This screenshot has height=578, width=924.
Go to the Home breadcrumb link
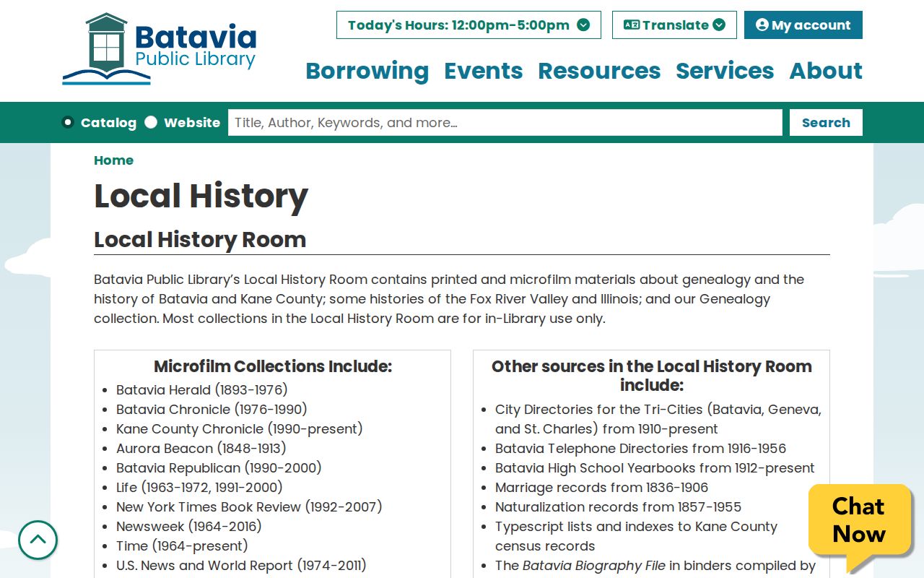(x=113, y=160)
